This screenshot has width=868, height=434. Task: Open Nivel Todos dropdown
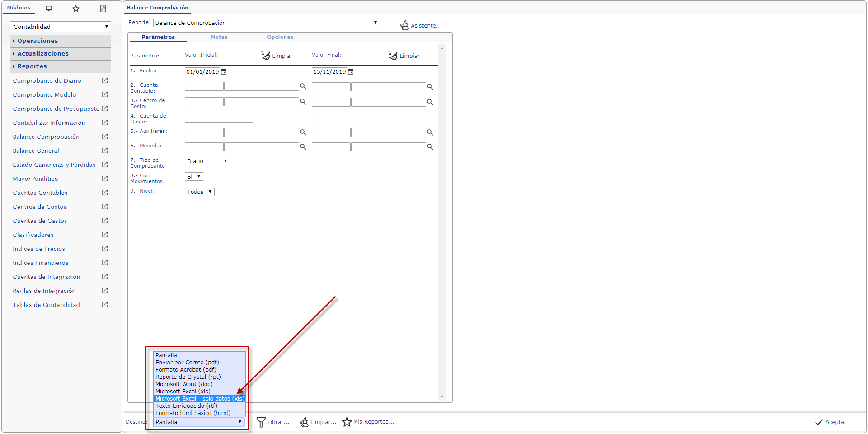tap(200, 192)
